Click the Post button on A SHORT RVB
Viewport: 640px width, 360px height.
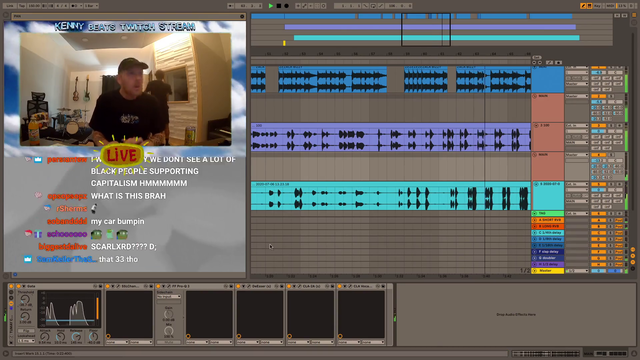pos(619,220)
